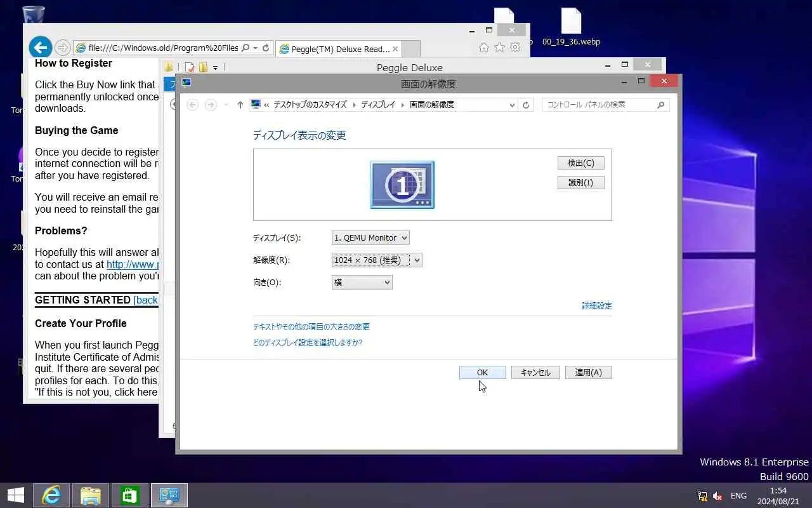Click the network tray icon

(702, 496)
